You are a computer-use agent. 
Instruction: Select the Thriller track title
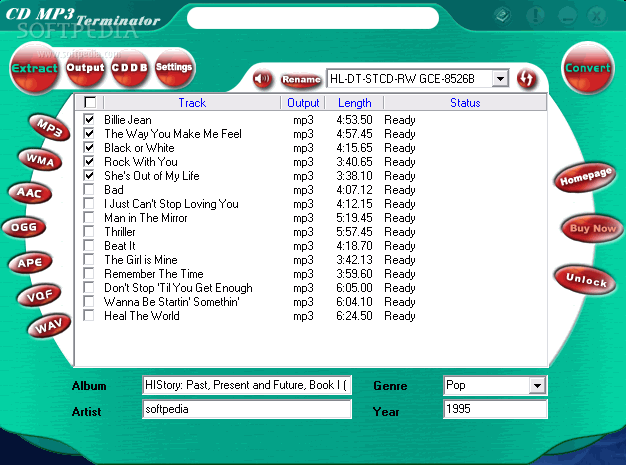click(120, 232)
